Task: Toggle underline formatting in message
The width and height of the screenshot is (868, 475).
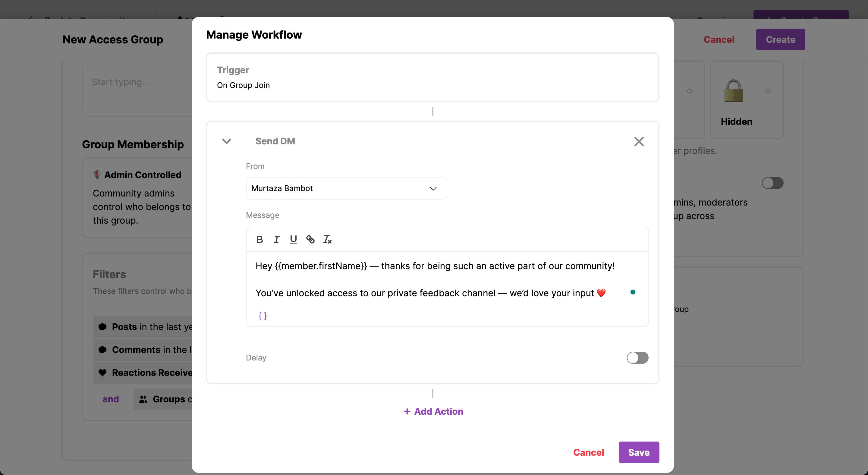Action: point(293,239)
